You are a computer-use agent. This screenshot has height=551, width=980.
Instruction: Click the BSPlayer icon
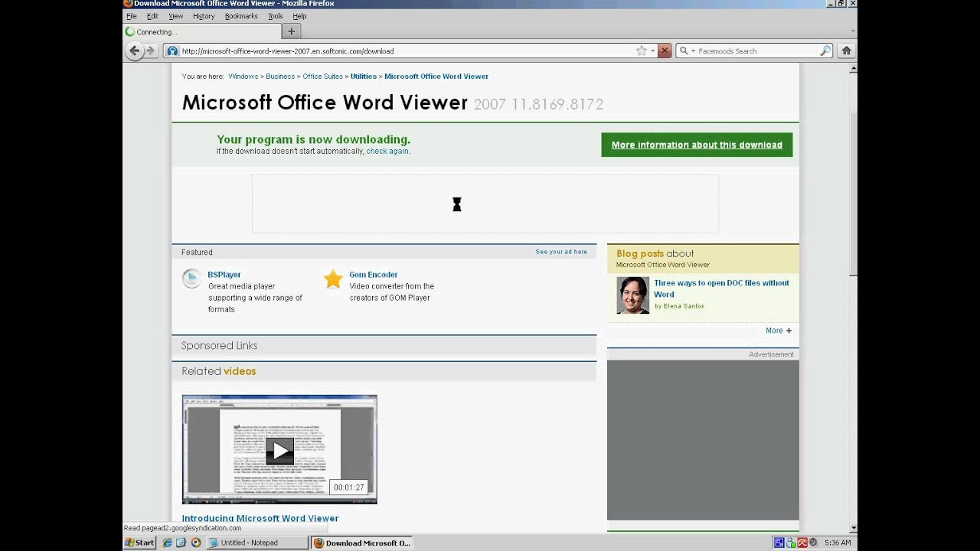tap(191, 279)
